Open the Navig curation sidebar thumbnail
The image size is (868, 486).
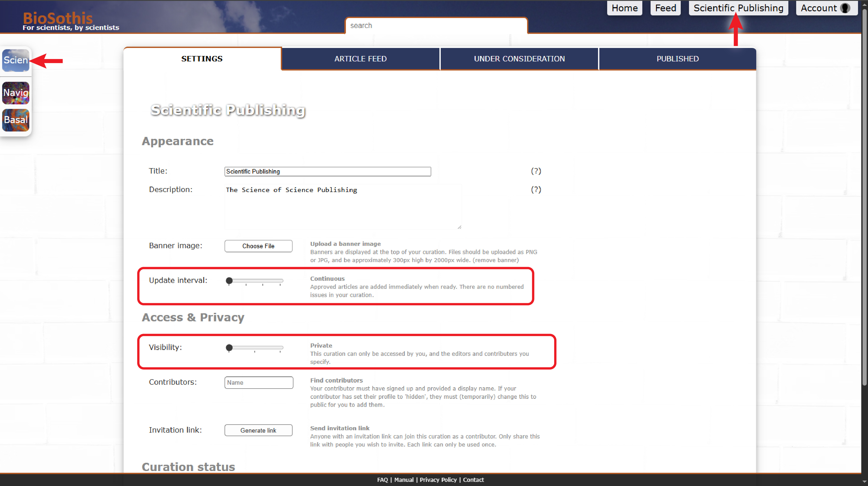15,93
